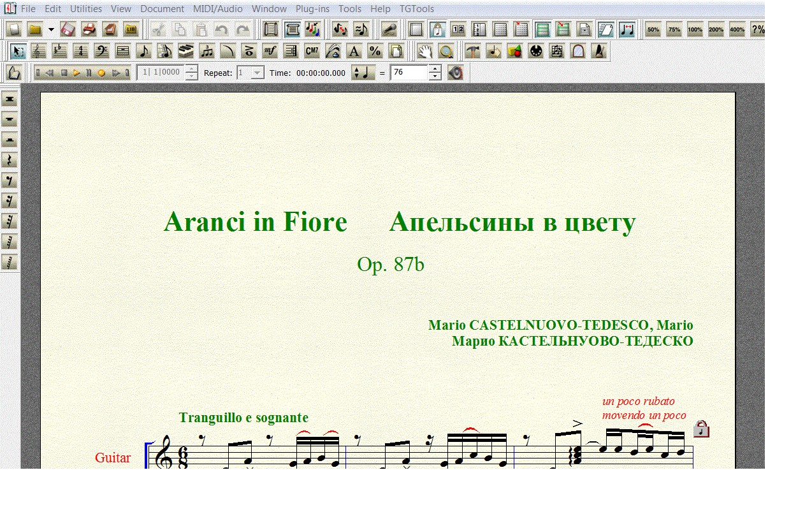Screen dimensions: 812x521
Task: Choose the Simple Entry note tool
Action: (x=143, y=51)
